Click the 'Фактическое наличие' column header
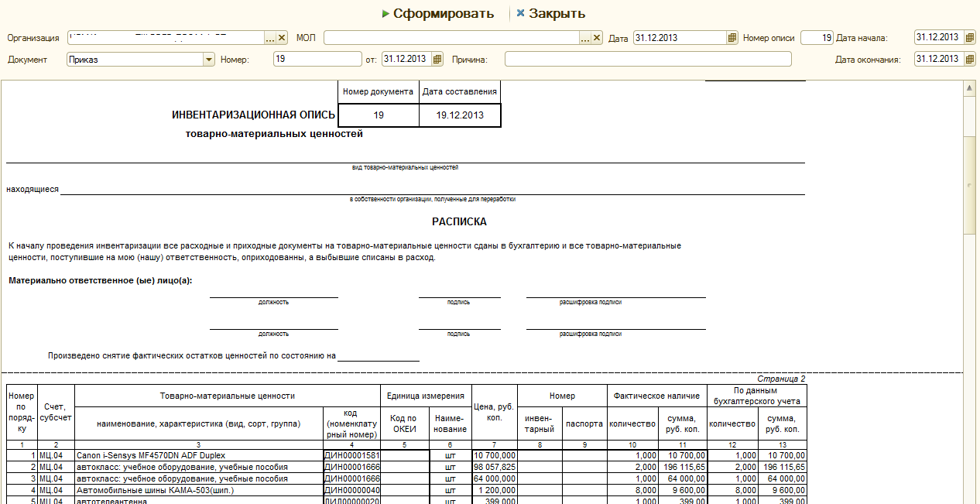 656,396
